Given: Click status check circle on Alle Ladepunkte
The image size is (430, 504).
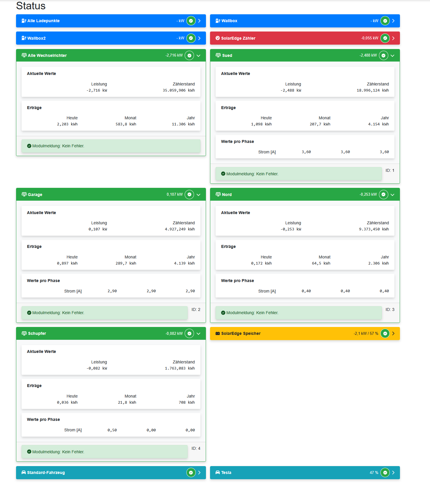Looking at the screenshot, I should click(191, 21).
